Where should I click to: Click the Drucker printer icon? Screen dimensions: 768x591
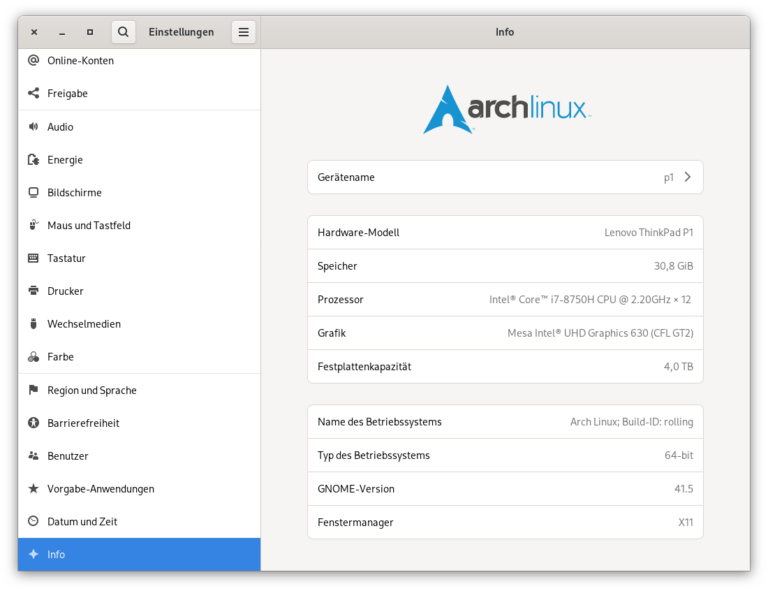33,291
